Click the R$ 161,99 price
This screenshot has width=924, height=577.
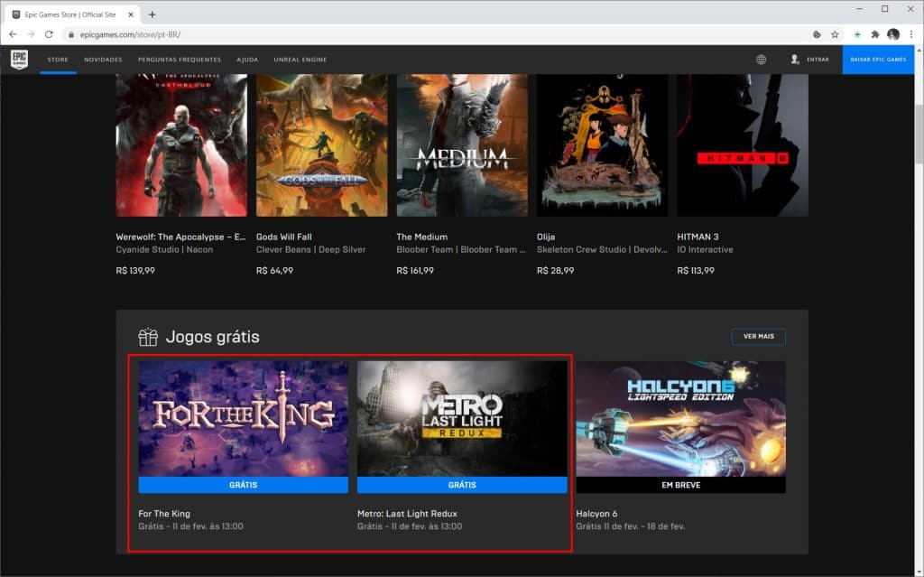tap(415, 271)
